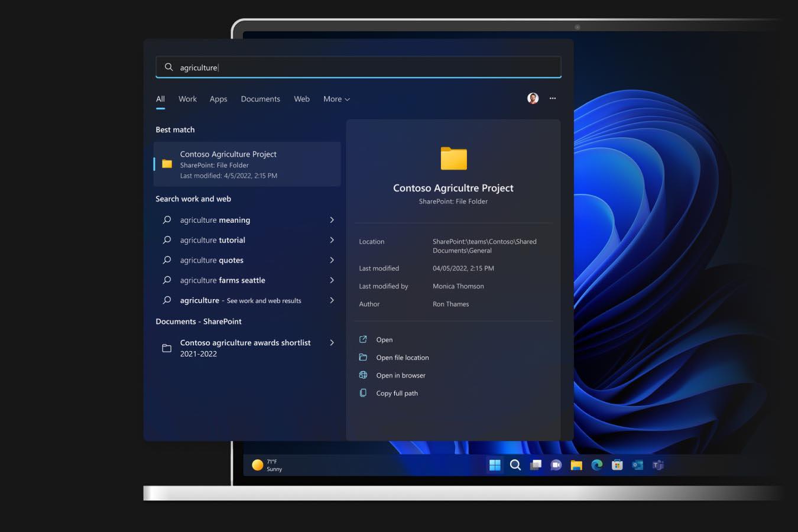Viewport: 798px width, 532px height.
Task: Click the 04/05/2022, 2:15 PM value
Action: [x=463, y=268]
